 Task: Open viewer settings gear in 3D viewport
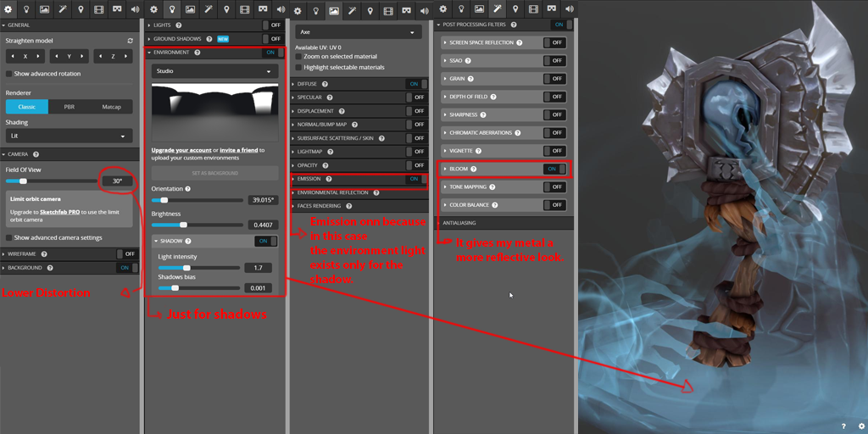861,426
